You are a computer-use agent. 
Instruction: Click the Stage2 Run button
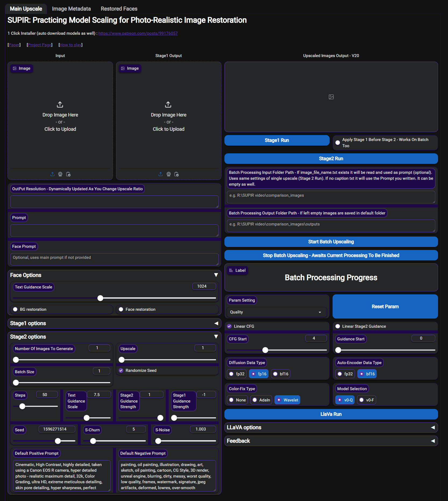point(331,159)
